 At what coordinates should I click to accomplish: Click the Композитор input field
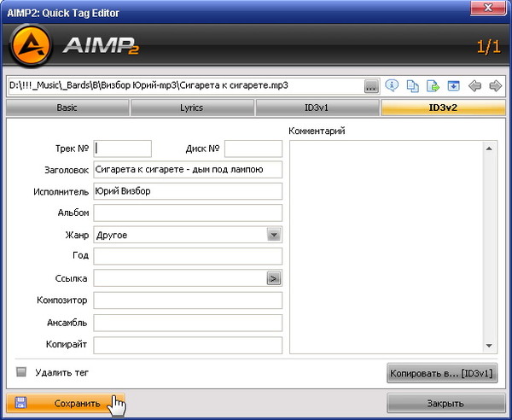(188, 300)
